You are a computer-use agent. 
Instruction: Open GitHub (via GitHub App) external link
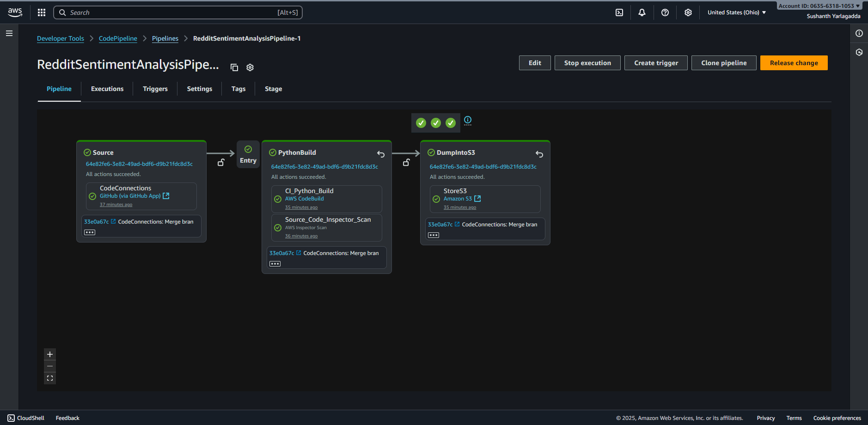pos(134,196)
